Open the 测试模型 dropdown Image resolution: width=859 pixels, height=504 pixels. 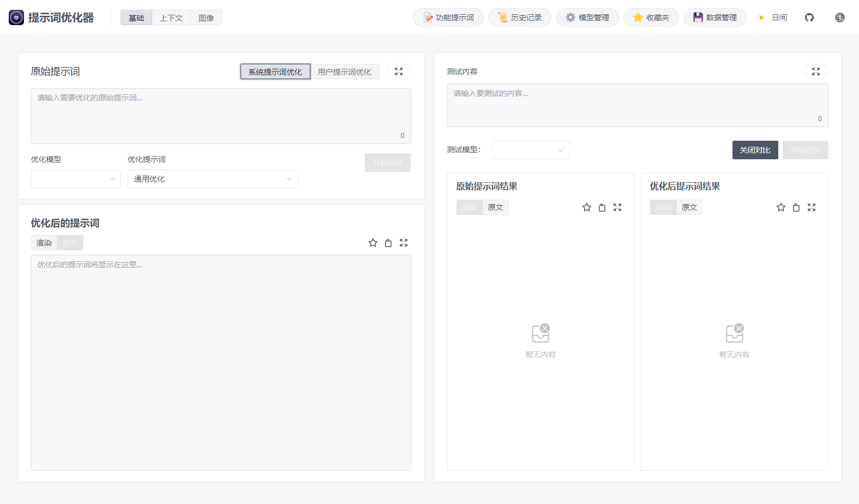(531, 150)
